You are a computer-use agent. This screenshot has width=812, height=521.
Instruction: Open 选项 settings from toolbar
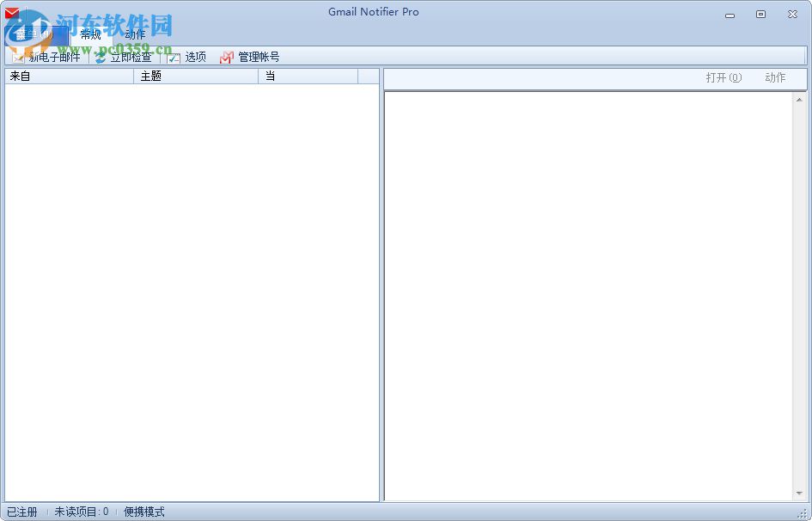(196, 57)
